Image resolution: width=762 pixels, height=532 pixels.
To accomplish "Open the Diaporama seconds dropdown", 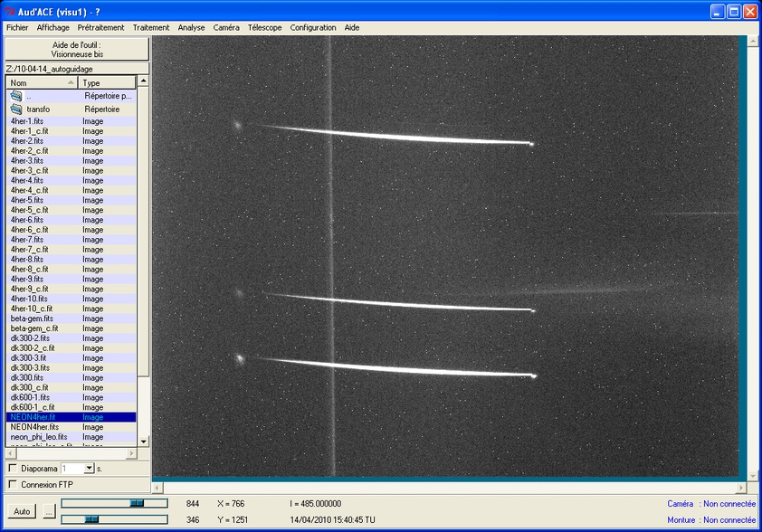I will click(89, 469).
